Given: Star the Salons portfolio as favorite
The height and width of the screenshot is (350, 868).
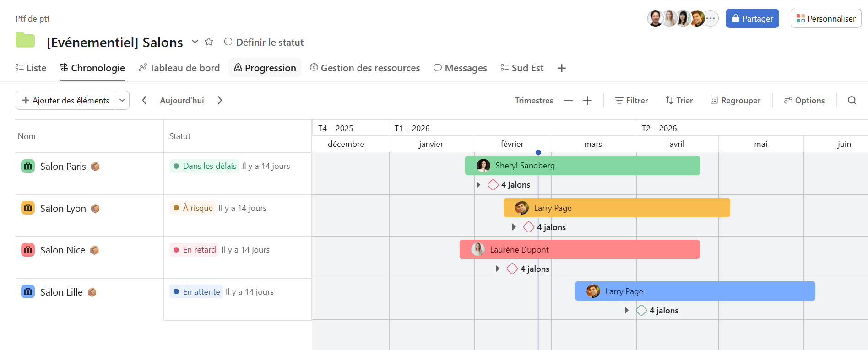Looking at the screenshot, I should coord(209,42).
